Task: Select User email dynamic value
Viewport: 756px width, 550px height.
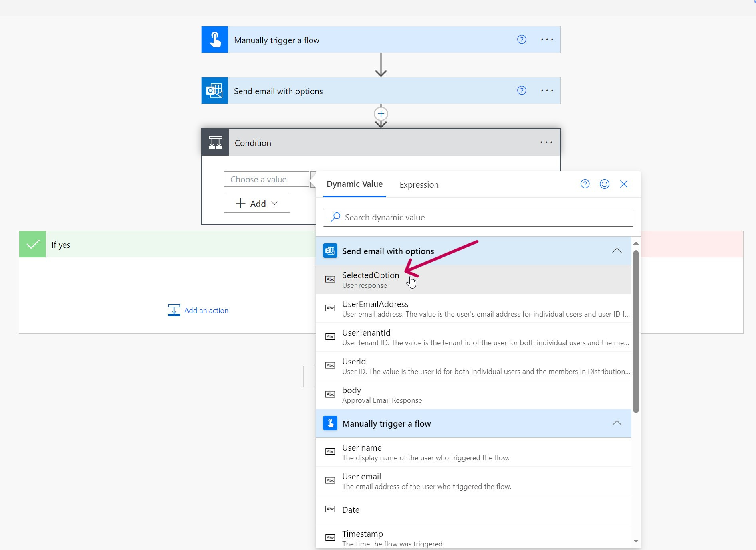Action: click(x=474, y=481)
